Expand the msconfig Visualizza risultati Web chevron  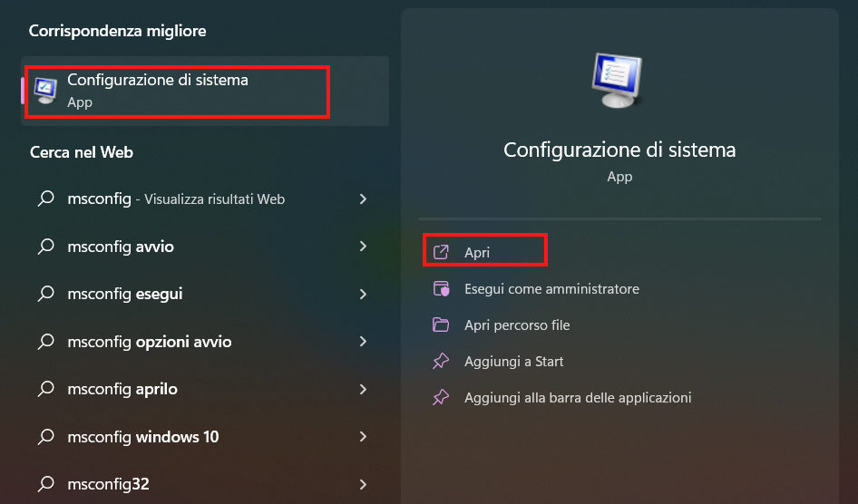[x=363, y=199]
